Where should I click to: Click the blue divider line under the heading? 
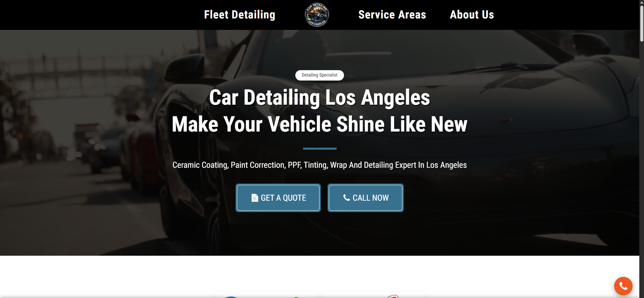point(319,148)
